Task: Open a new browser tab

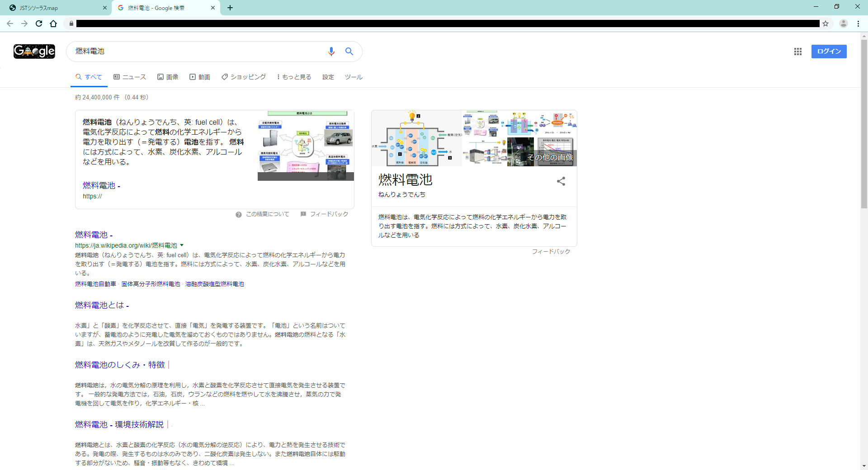Action: [x=230, y=8]
